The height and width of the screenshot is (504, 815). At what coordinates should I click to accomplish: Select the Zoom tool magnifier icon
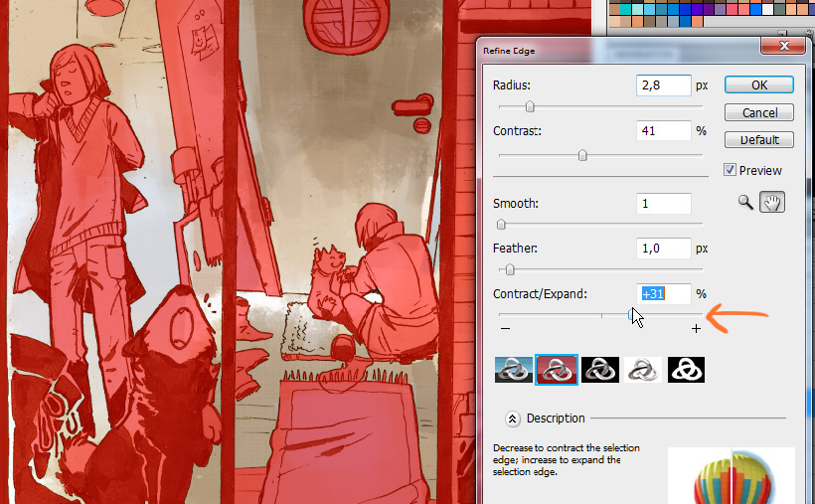[x=745, y=202]
